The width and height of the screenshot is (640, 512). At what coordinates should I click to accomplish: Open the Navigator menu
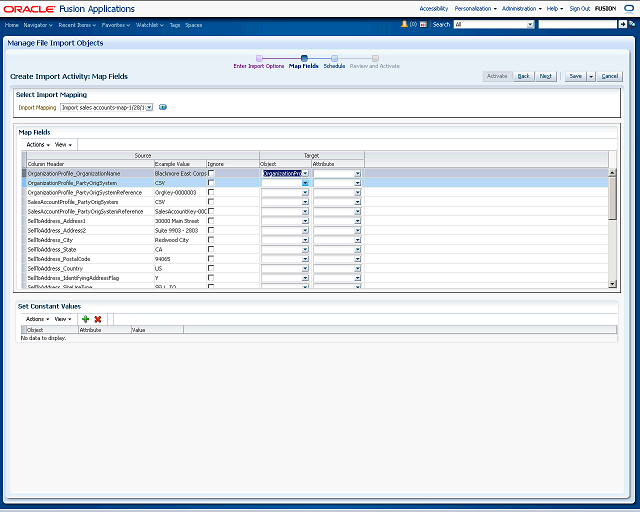tap(38, 23)
